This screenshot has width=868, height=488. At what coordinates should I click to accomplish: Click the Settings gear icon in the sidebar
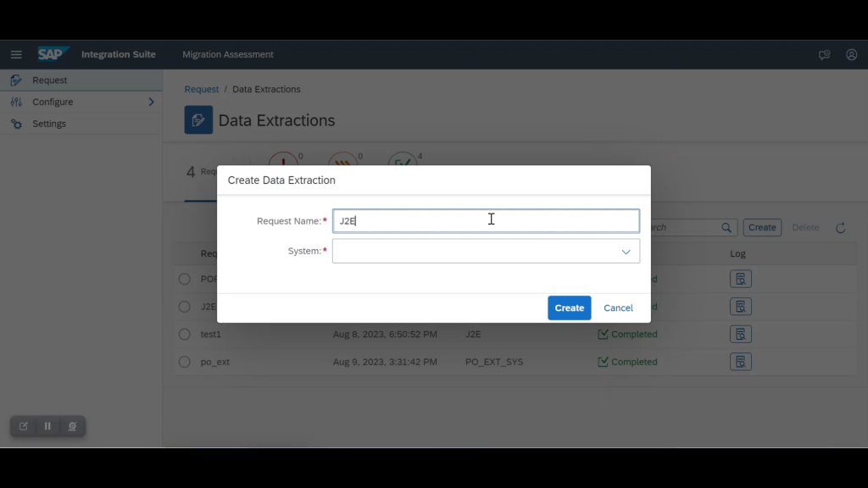pos(16,124)
